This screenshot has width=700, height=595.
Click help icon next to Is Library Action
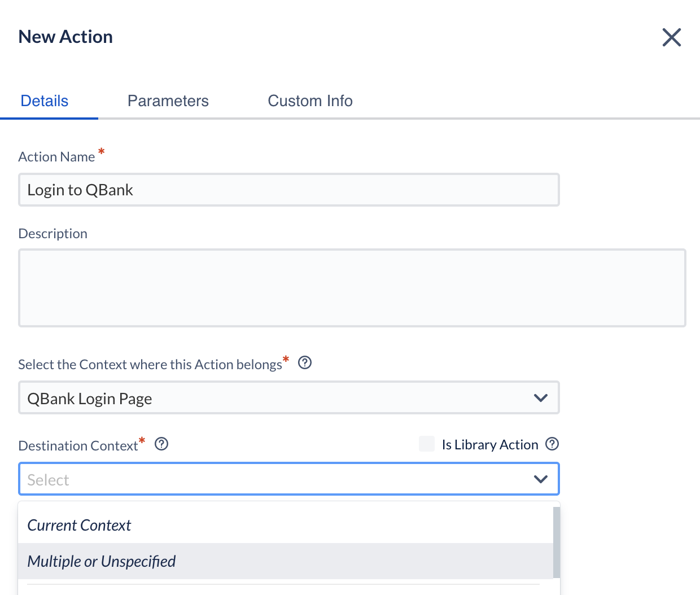pos(552,444)
